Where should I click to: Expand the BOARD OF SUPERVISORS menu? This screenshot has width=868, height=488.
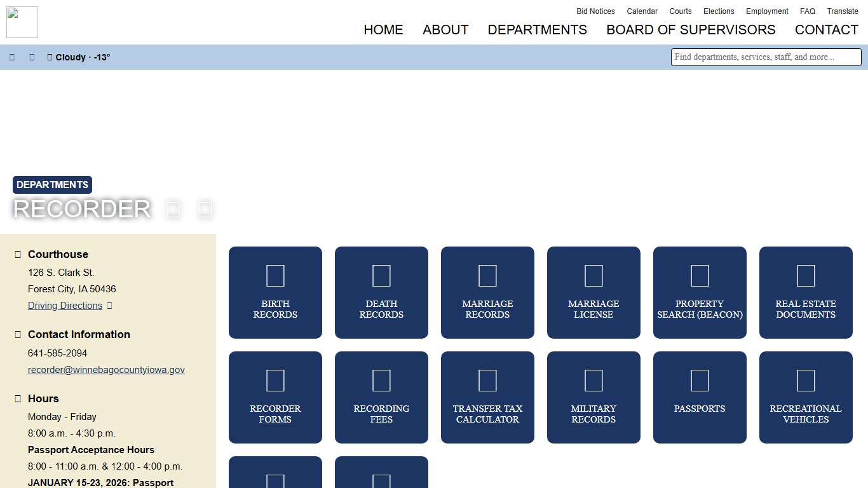[691, 30]
